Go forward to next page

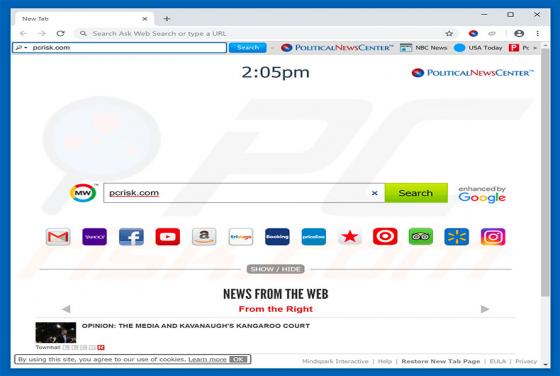(42, 34)
